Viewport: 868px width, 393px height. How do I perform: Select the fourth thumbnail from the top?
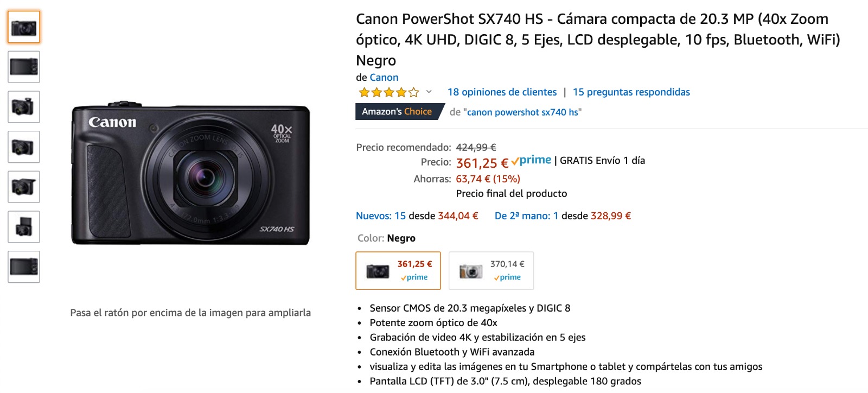point(24,147)
